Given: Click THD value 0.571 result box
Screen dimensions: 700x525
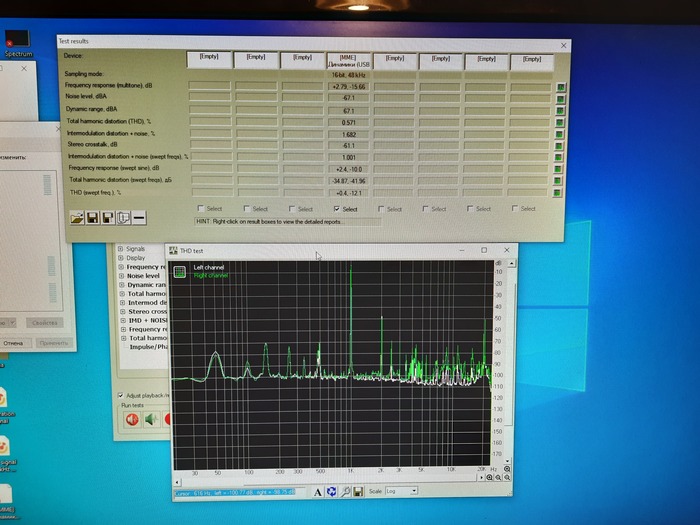Looking at the screenshot, I should coord(349,122).
